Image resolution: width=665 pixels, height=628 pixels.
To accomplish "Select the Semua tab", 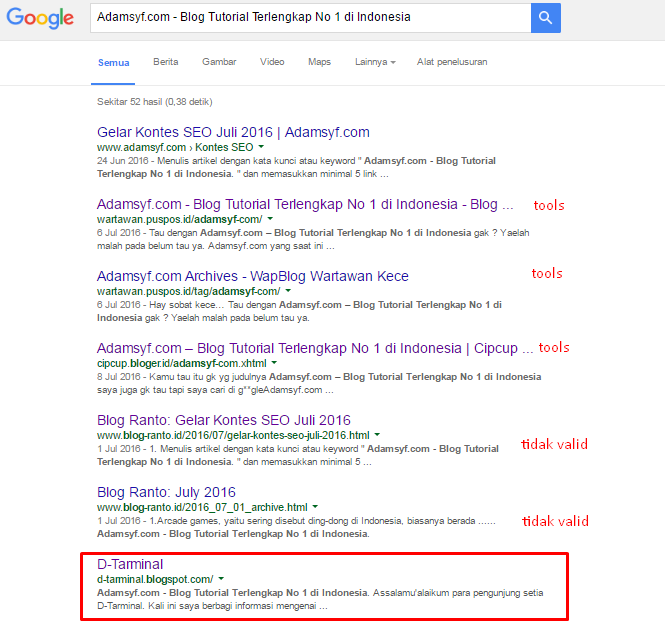I will click(113, 63).
